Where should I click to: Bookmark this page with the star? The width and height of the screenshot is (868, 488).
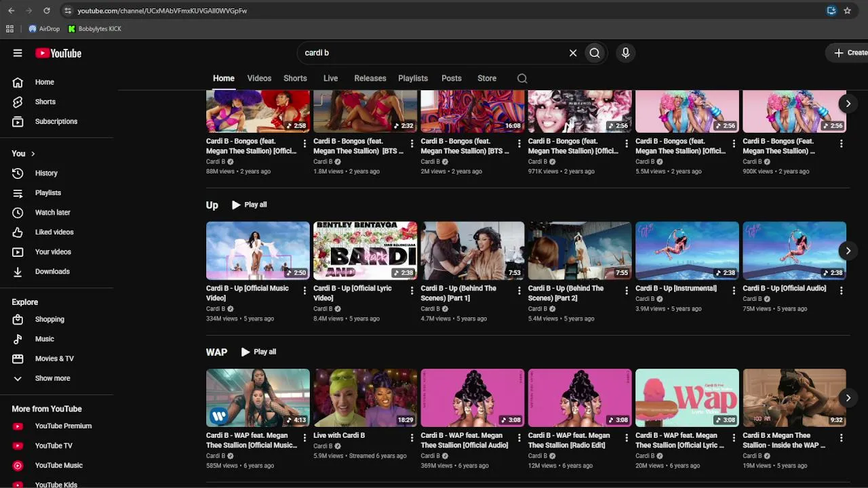(847, 11)
